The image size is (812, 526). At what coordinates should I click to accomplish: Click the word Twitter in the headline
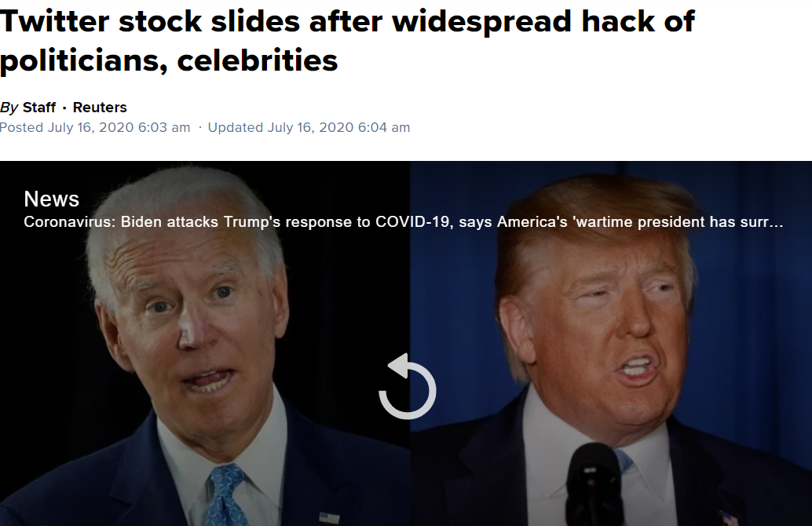[x=54, y=21]
